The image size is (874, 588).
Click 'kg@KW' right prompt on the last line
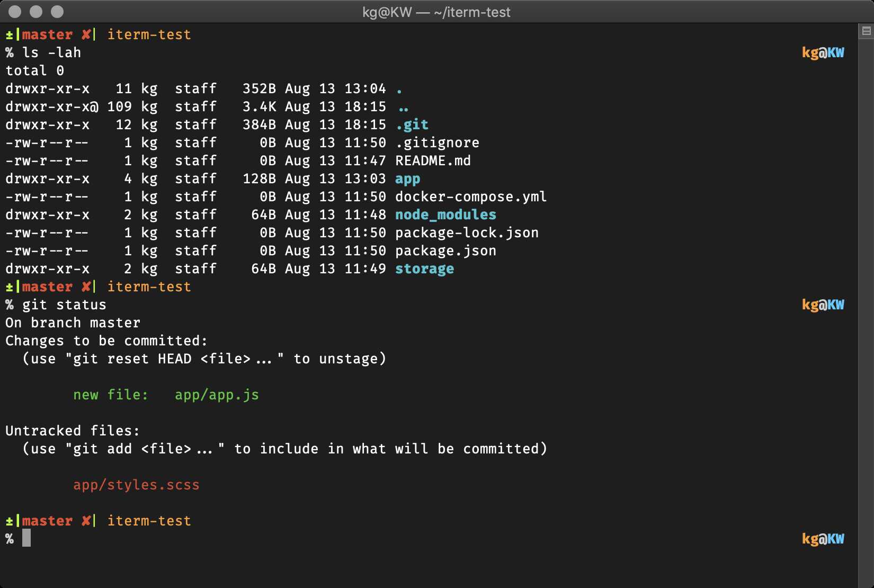[823, 539]
